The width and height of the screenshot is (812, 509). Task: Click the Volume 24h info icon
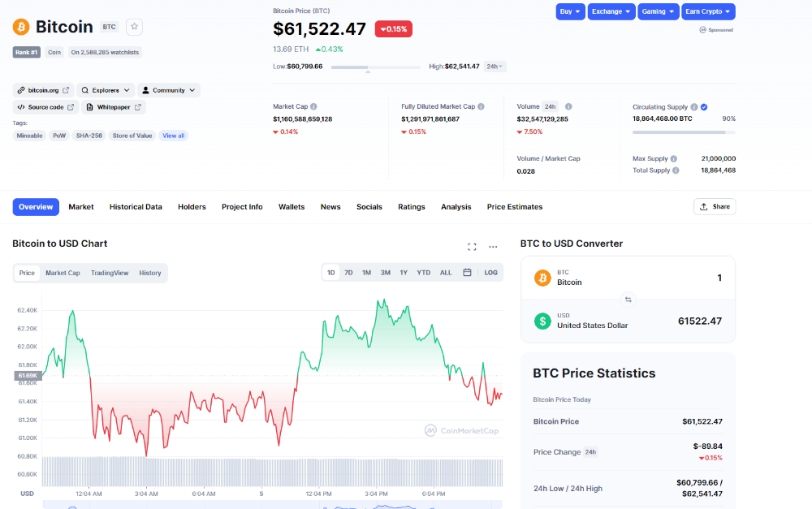pos(568,106)
